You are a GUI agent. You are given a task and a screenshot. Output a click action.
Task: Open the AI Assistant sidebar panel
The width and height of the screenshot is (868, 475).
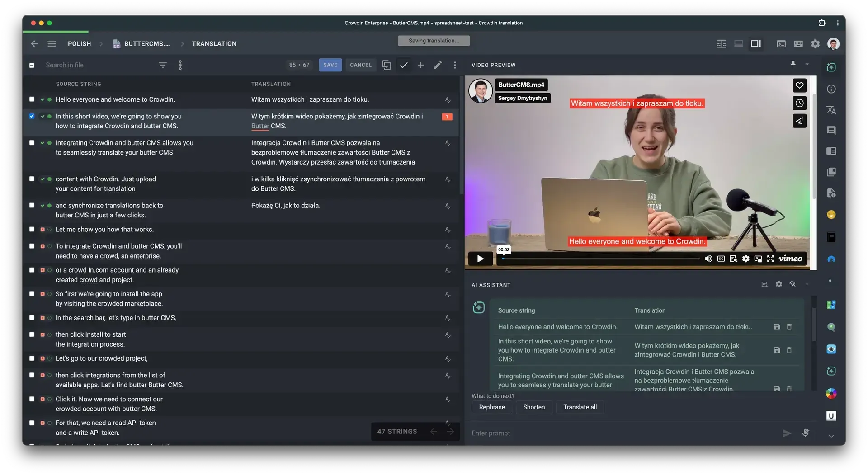(x=831, y=67)
